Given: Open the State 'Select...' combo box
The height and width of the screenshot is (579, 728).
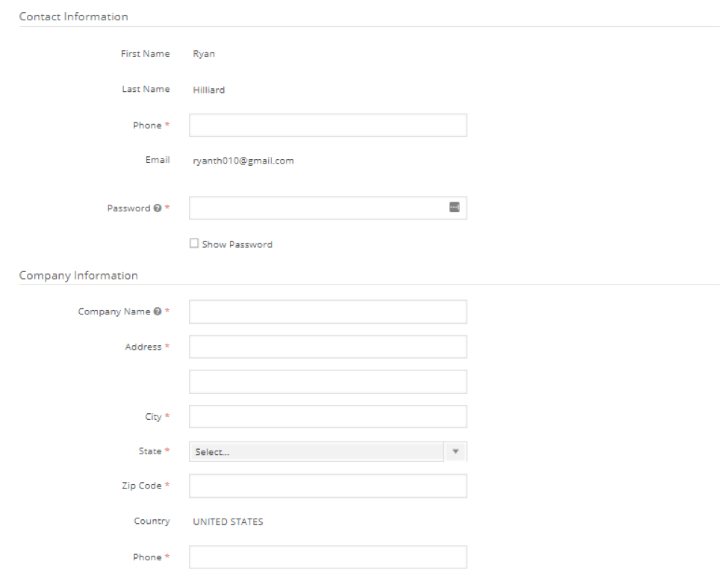Looking at the screenshot, I should click(x=317, y=452).
